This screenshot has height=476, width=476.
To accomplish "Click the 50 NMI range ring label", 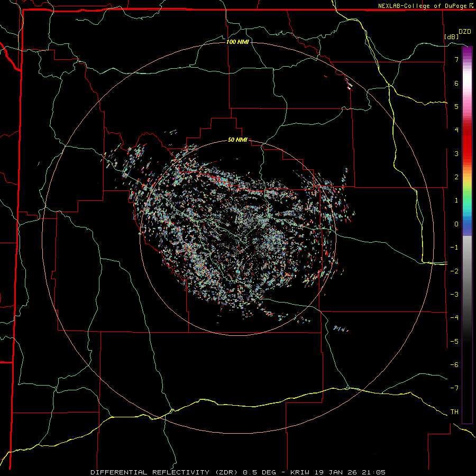I will point(237,140).
